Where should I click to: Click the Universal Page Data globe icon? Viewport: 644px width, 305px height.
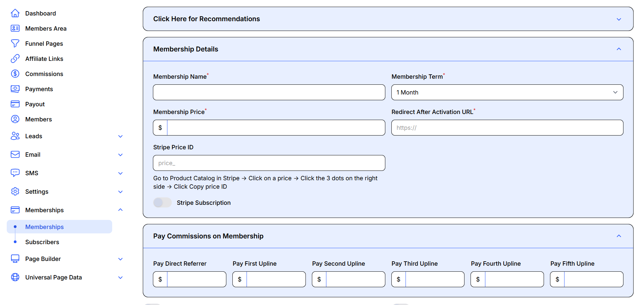click(15, 277)
